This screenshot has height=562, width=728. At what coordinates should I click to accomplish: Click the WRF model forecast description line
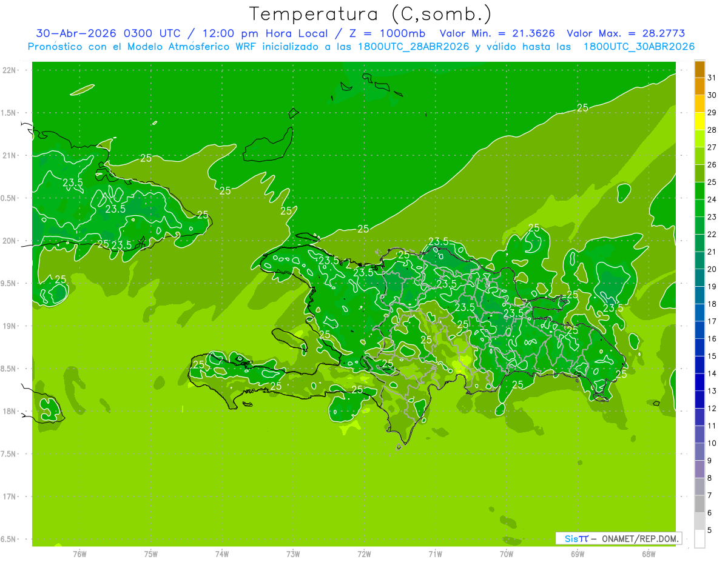pyautogui.click(x=361, y=47)
